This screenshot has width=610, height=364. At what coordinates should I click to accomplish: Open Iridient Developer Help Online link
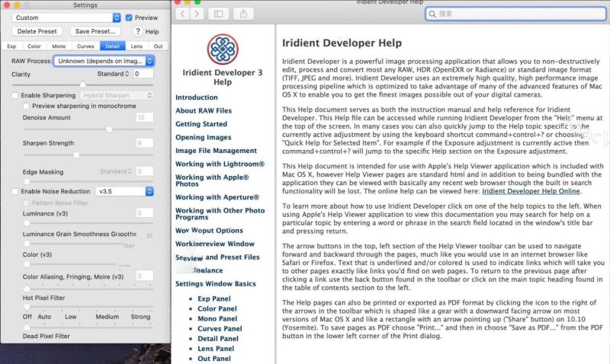pyautogui.click(x=531, y=191)
